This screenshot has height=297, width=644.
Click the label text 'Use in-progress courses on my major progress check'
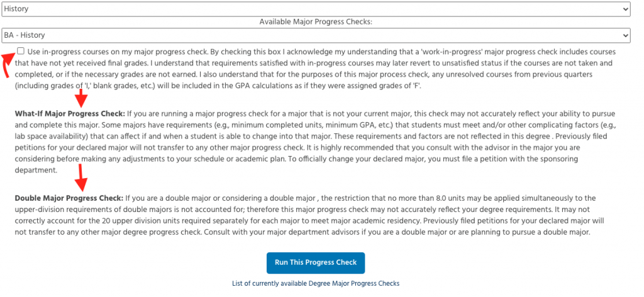118,52
